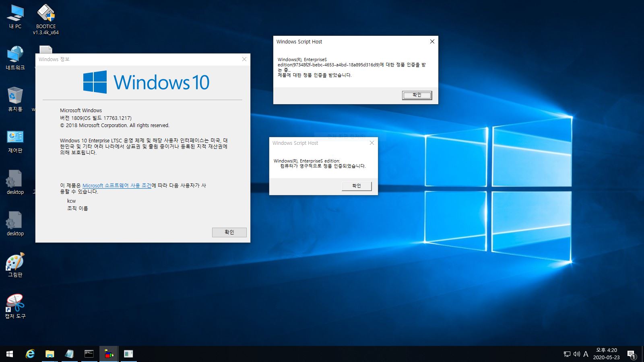This screenshot has width=644, height=362.
Task: Toggle the IME input mode A indicator
Action: pos(586,354)
